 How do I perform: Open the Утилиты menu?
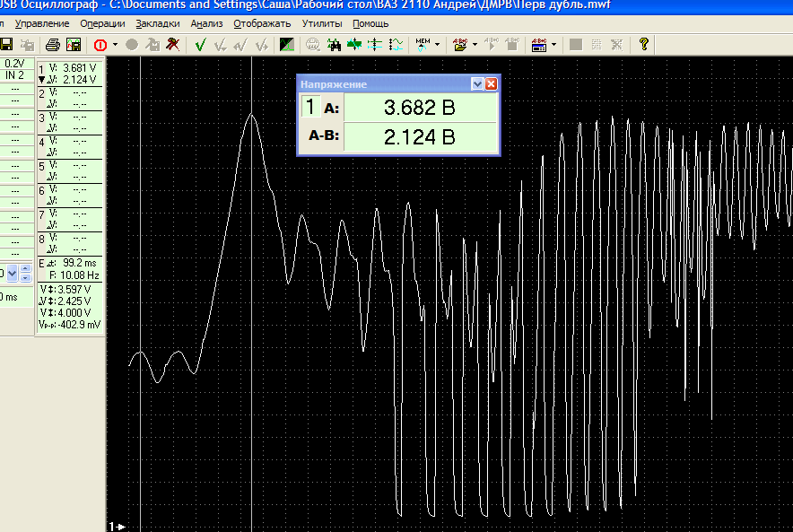[322, 23]
